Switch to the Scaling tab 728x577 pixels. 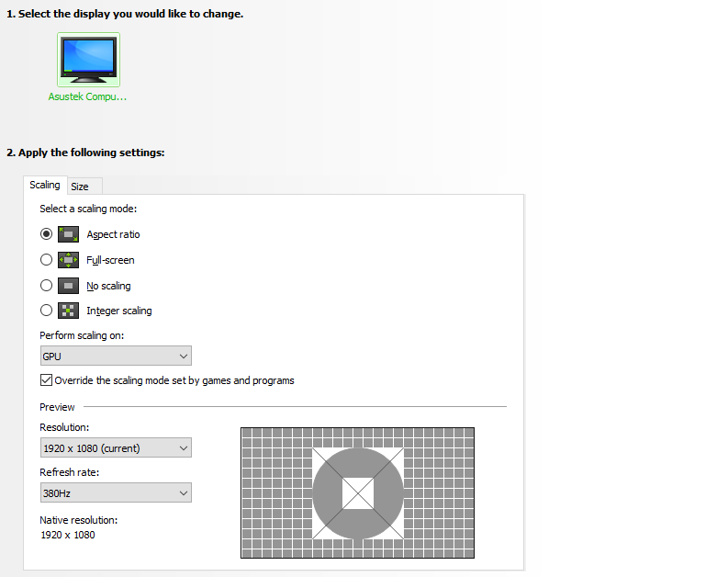(45, 186)
